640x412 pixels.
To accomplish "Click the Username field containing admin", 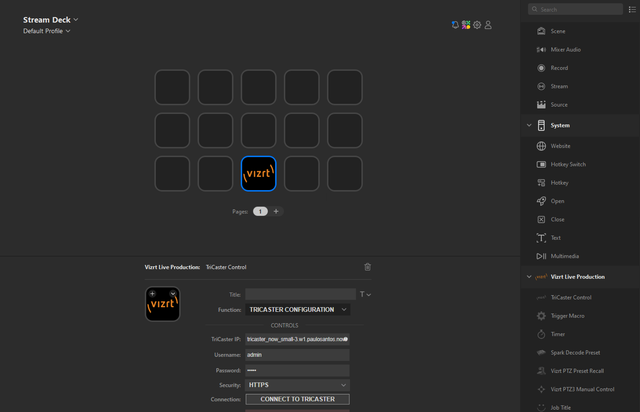I will click(x=298, y=355).
